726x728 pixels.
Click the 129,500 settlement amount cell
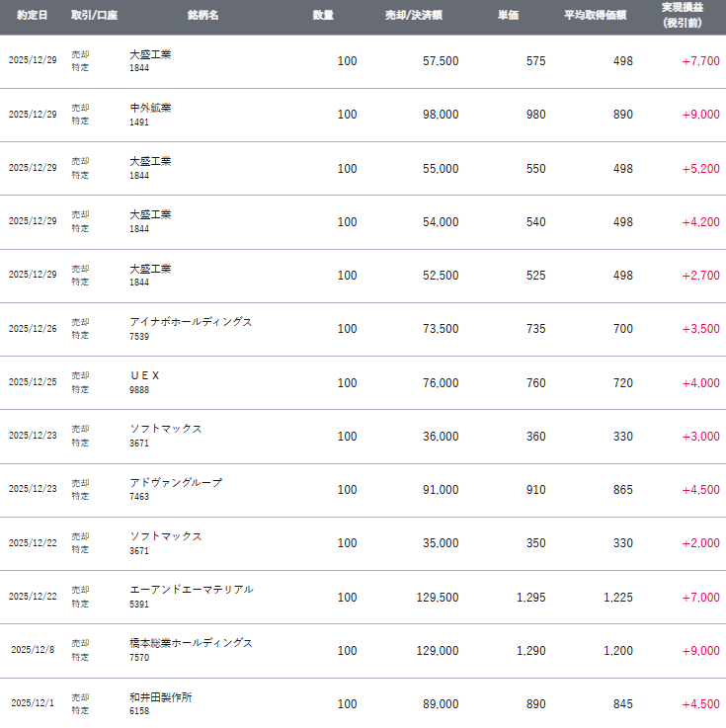coord(439,597)
